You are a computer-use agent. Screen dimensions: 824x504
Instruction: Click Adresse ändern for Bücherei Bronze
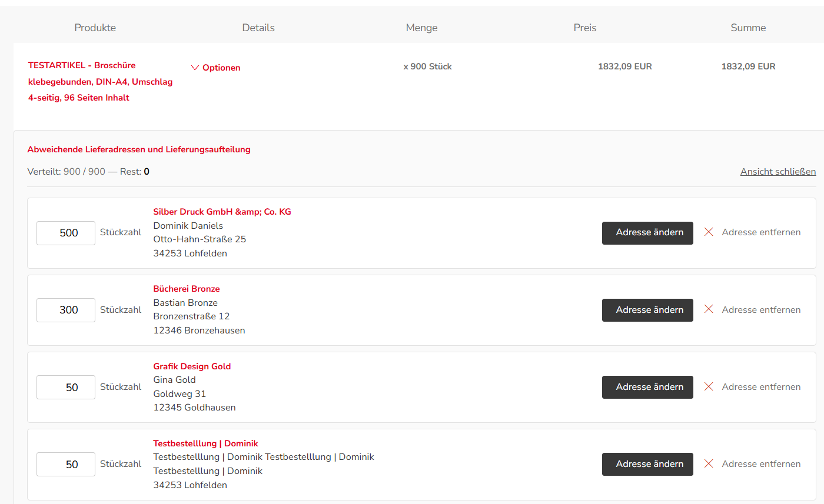tap(647, 310)
